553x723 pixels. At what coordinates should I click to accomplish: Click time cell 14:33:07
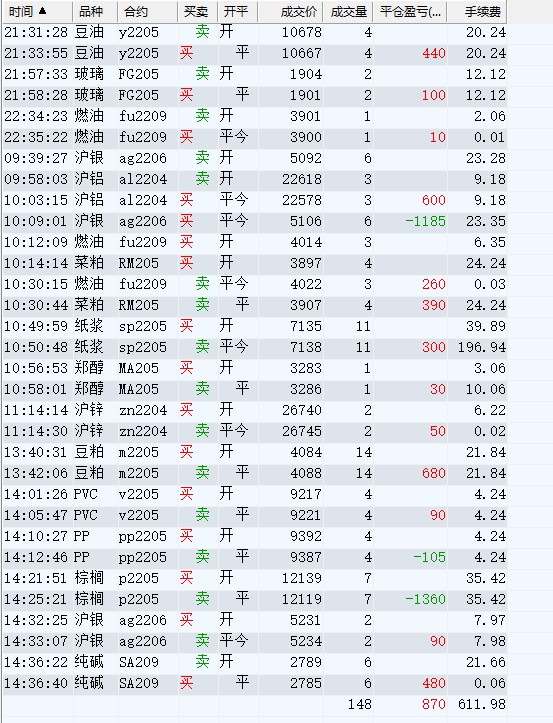click(x=36, y=640)
